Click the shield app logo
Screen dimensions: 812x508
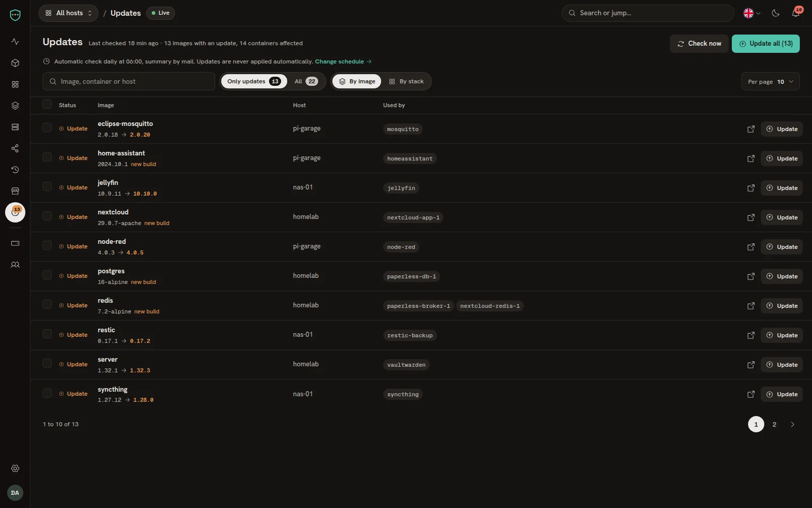[15, 15]
